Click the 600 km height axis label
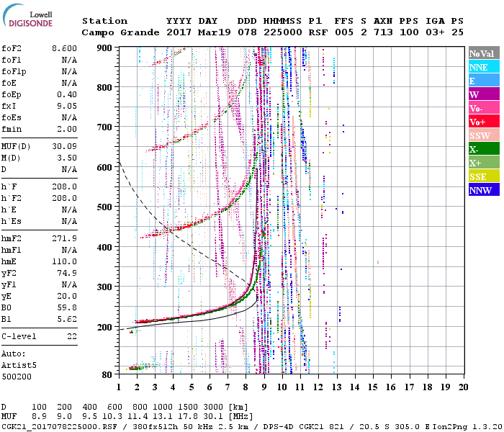The height and width of the screenshot is (432, 504). click(104, 168)
